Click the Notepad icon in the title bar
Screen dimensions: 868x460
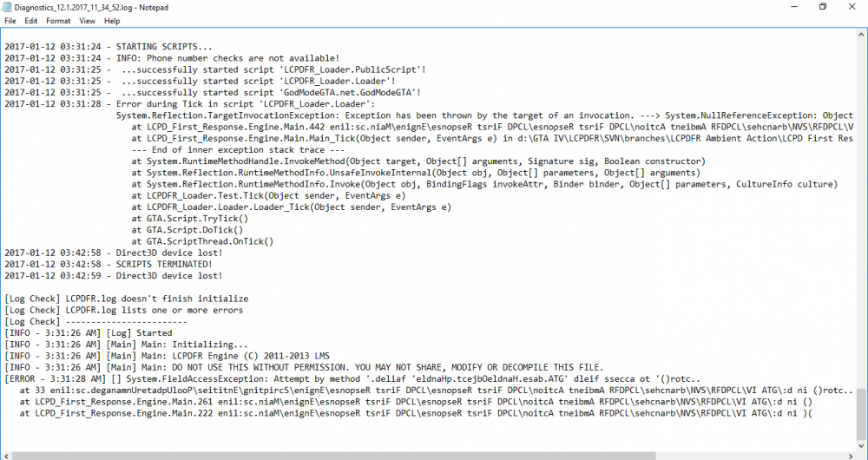coord(7,7)
